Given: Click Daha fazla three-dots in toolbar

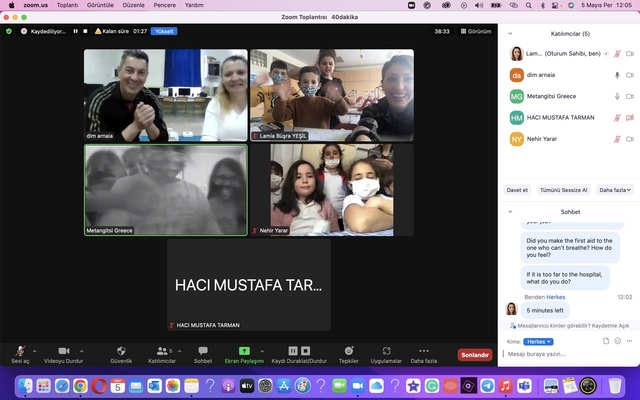Looking at the screenshot, I should [424, 351].
